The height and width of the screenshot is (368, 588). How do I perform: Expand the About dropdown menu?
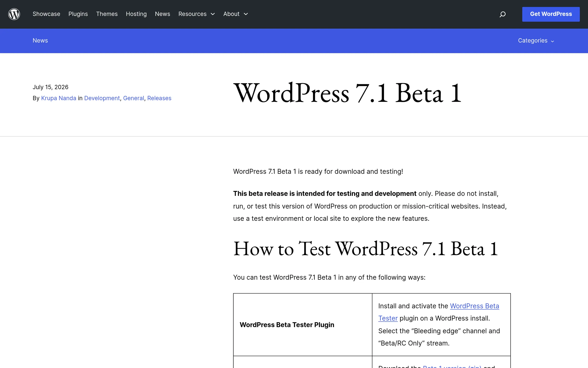pyautogui.click(x=236, y=14)
